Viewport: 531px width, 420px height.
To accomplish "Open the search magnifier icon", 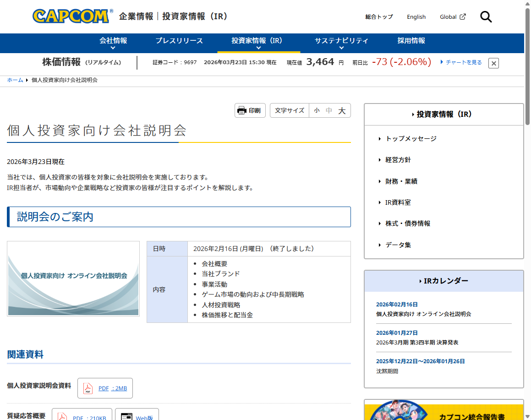I will [x=486, y=16].
